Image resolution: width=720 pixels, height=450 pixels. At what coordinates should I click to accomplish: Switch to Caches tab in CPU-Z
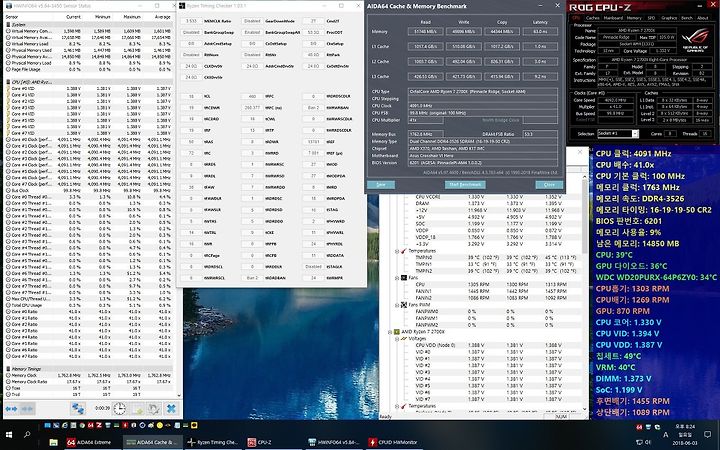(593, 18)
